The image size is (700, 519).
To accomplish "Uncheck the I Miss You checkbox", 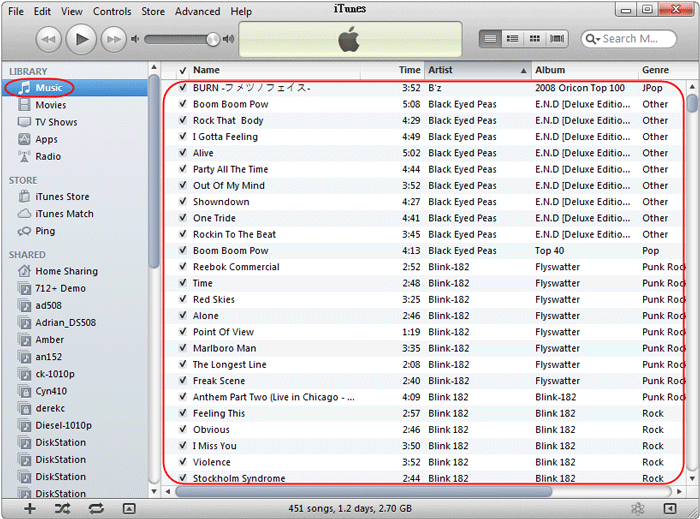I will 183,445.
